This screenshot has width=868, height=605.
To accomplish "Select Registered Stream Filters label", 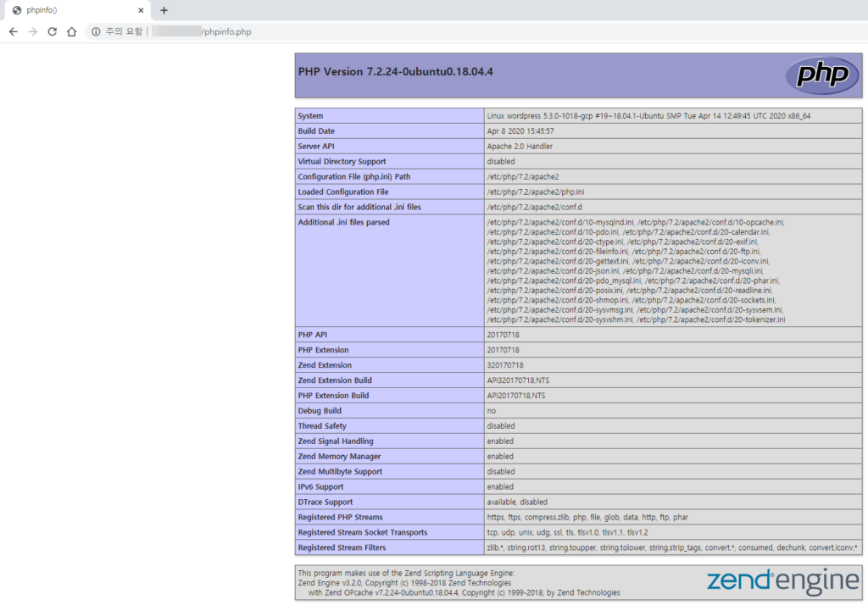I will point(342,548).
